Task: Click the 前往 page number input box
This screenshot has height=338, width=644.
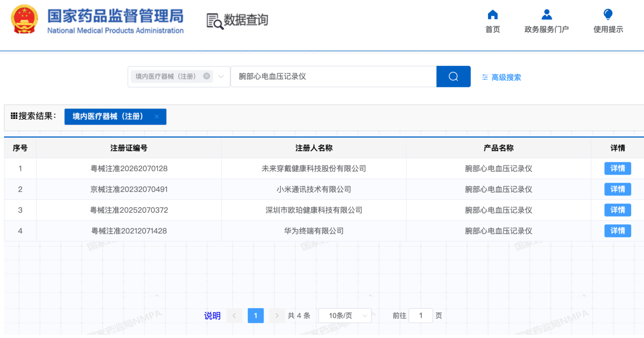Action: (x=421, y=316)
